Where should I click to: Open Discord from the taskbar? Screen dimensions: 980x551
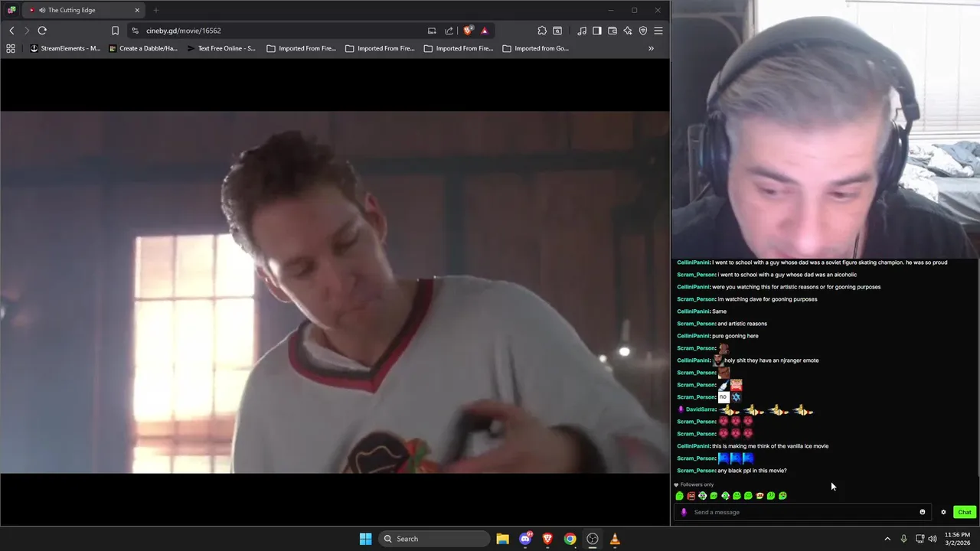[525, 539]
